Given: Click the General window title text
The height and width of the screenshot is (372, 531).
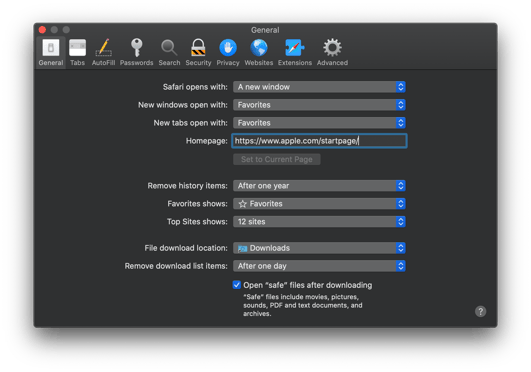Looking at the screenshot, I should [265, 30].
